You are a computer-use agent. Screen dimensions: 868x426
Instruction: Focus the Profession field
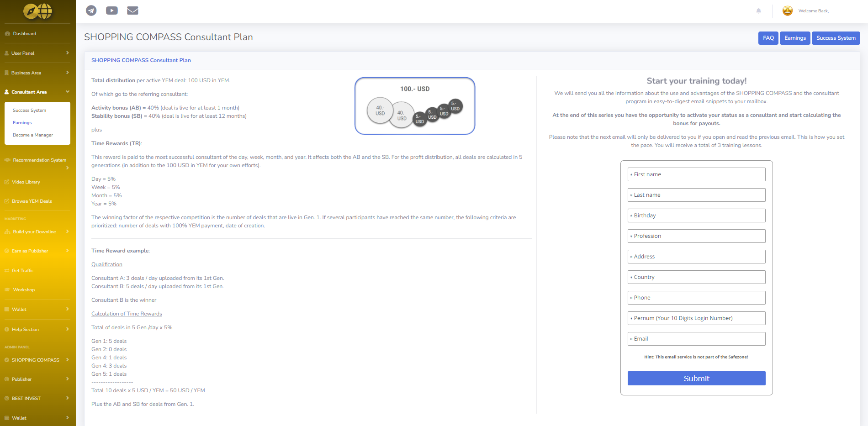tap(696, 236)
